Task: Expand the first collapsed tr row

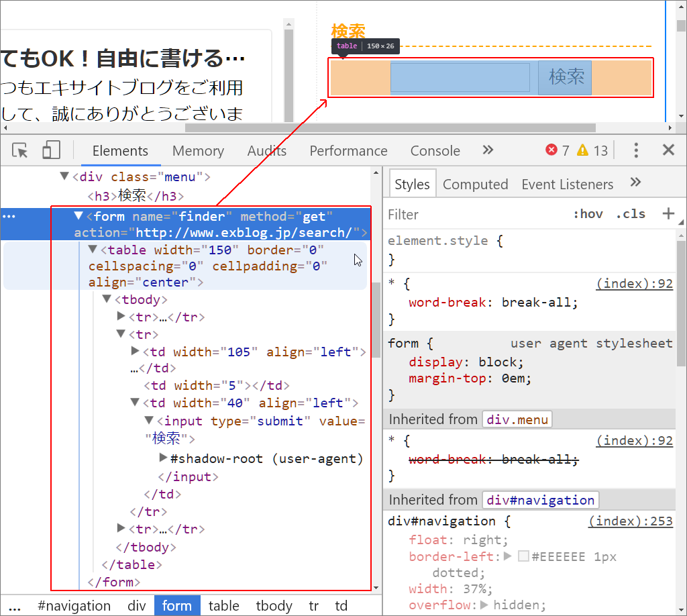Action: coord(121,316)
